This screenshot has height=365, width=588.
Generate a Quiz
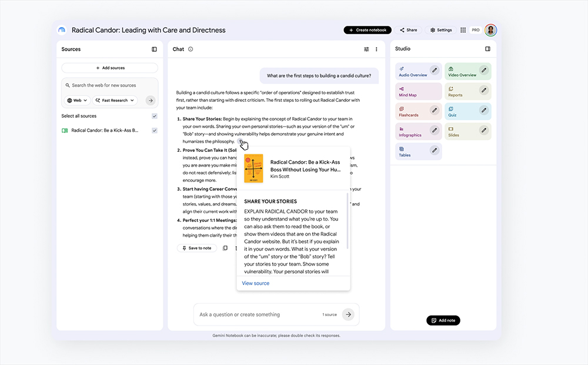(468, 111)
